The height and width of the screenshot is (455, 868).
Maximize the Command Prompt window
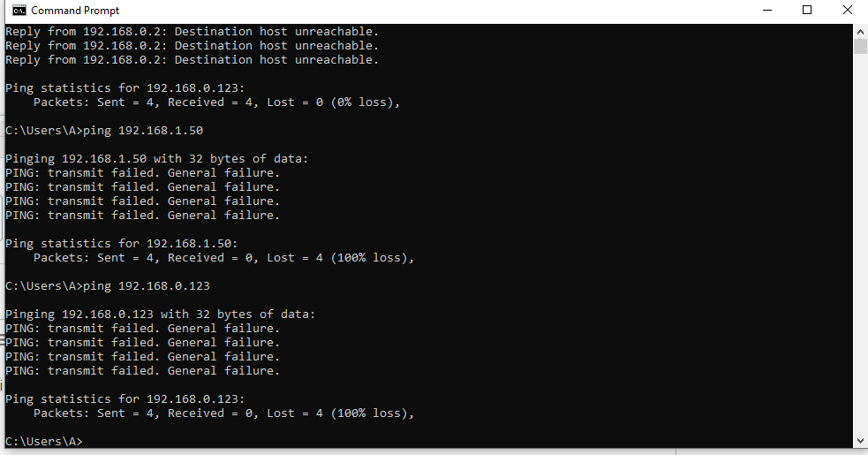coord(807,11)
